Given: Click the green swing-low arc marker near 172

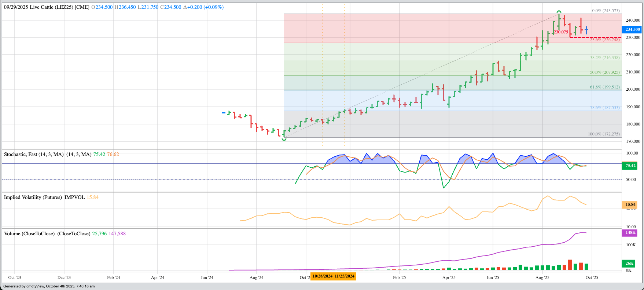Looking at the screenshot, I should click(x=284, y=139).
